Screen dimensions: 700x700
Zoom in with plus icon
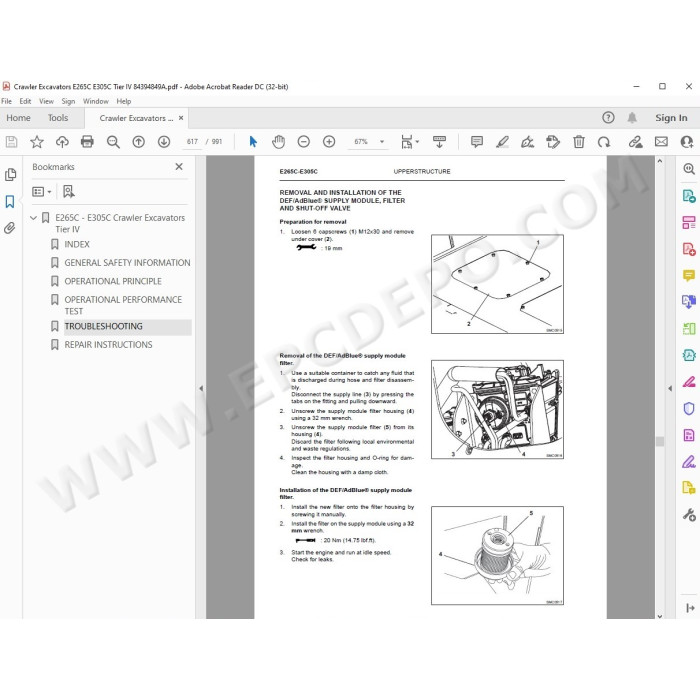point(329,142)
